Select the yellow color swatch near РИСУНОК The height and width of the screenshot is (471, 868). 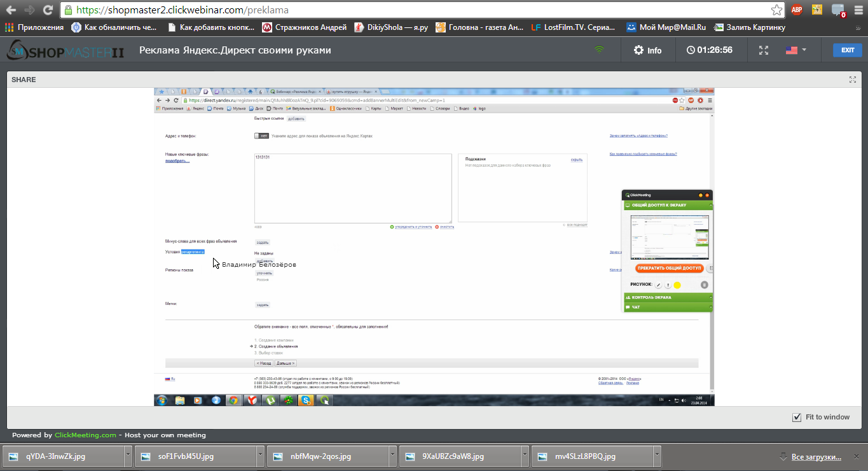point(678,285)
